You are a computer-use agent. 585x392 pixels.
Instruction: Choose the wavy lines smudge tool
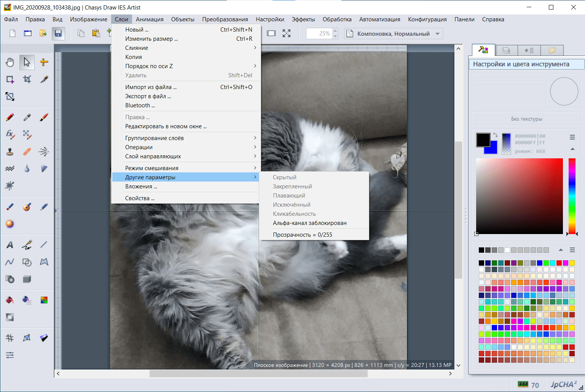(x=10, y=169)
